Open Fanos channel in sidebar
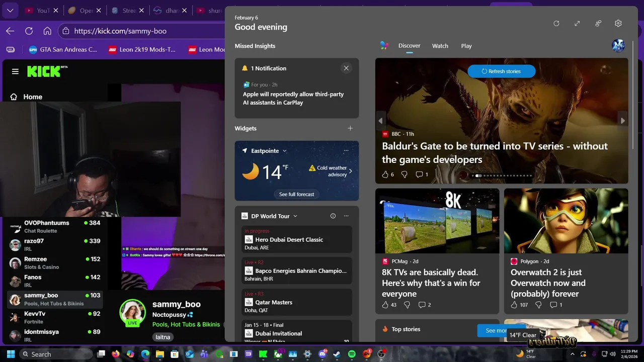 coord(55,281)
